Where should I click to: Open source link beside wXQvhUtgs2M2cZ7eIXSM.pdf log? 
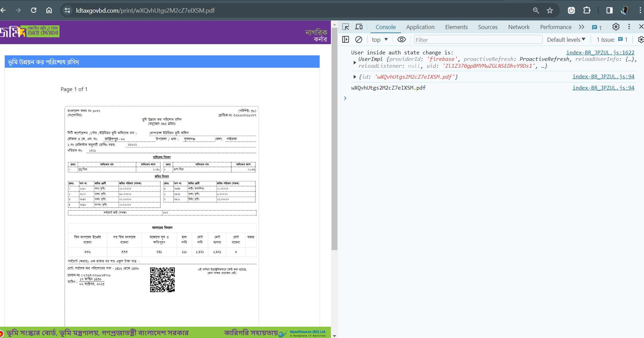point(603,88)
